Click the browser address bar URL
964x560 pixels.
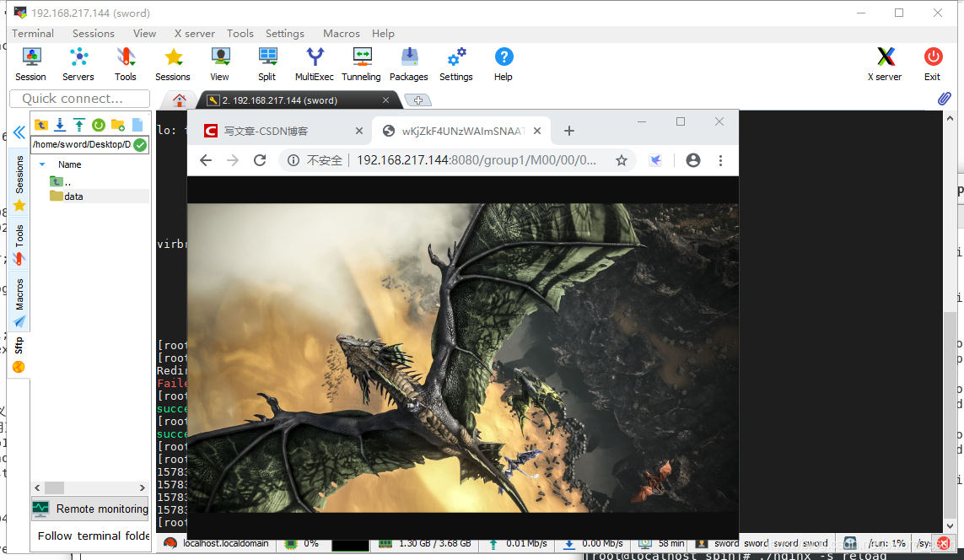coord(477,160)
